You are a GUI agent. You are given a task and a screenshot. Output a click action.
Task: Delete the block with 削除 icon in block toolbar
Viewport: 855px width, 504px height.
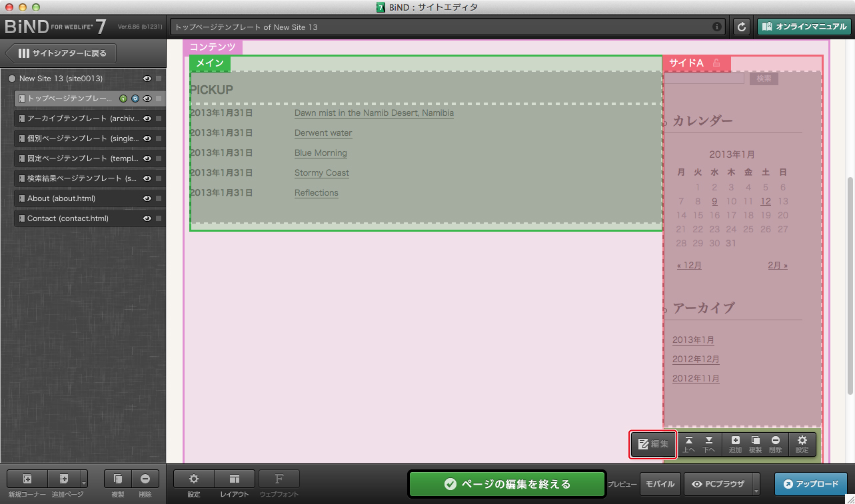(776, 444)
